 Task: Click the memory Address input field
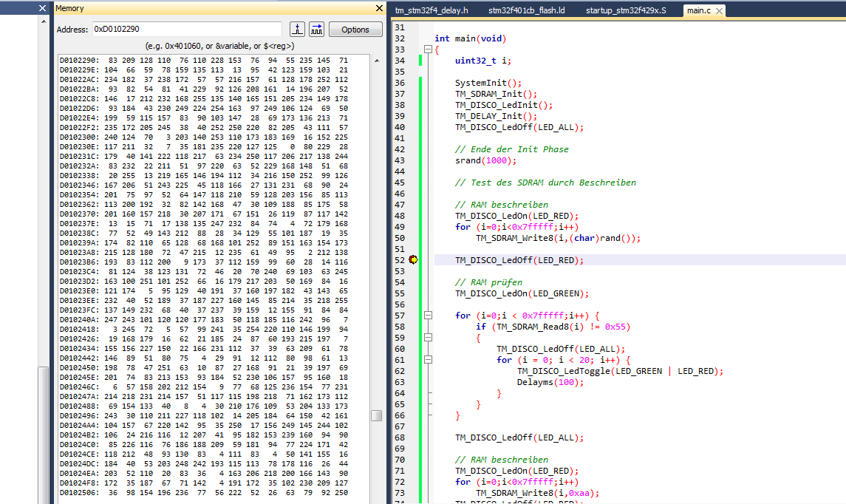click(x=185, y=30)
